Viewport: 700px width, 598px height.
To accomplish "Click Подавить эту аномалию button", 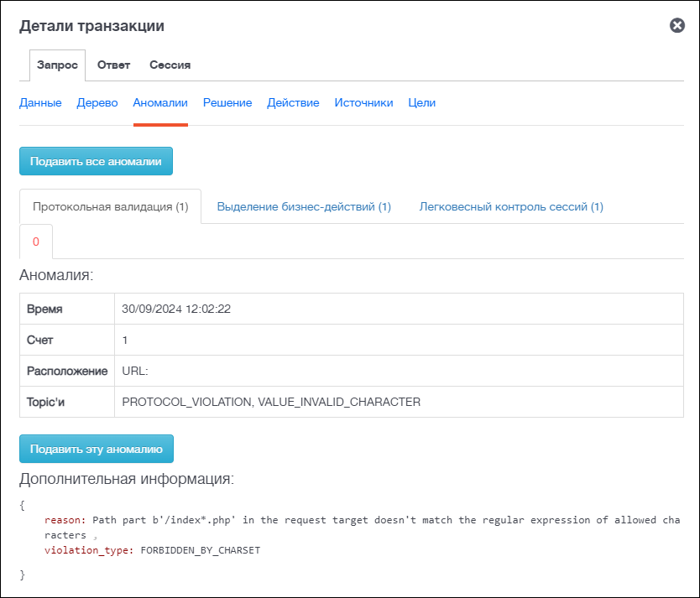I will (97, 449).
